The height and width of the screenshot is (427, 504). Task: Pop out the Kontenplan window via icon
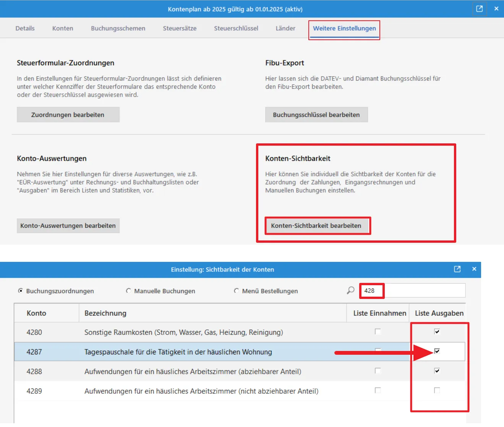point(479,8)
